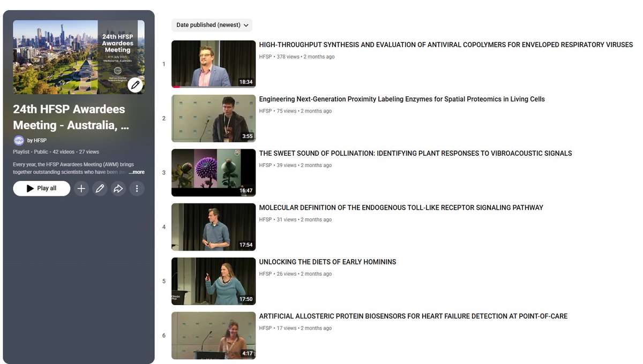
Task: Expand description with ...more link
Action: (x=136, y=172)
